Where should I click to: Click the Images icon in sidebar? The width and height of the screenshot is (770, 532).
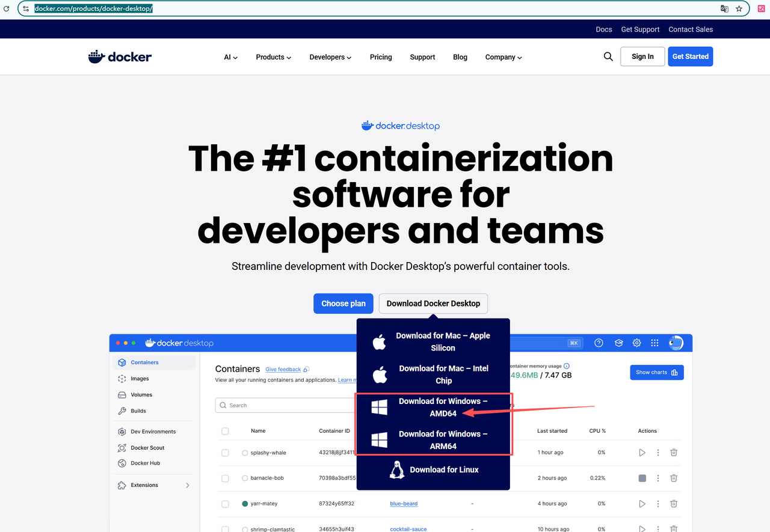tap(122, 379)
